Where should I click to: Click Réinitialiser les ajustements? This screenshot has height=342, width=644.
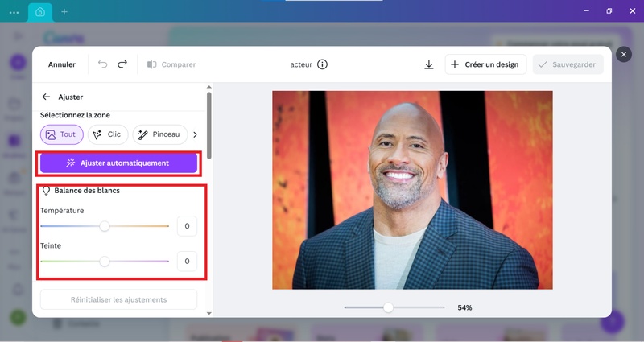point(118,299)
